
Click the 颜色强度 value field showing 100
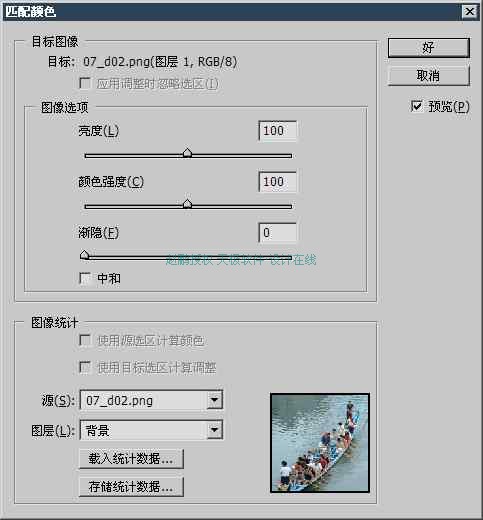point(277,182)
